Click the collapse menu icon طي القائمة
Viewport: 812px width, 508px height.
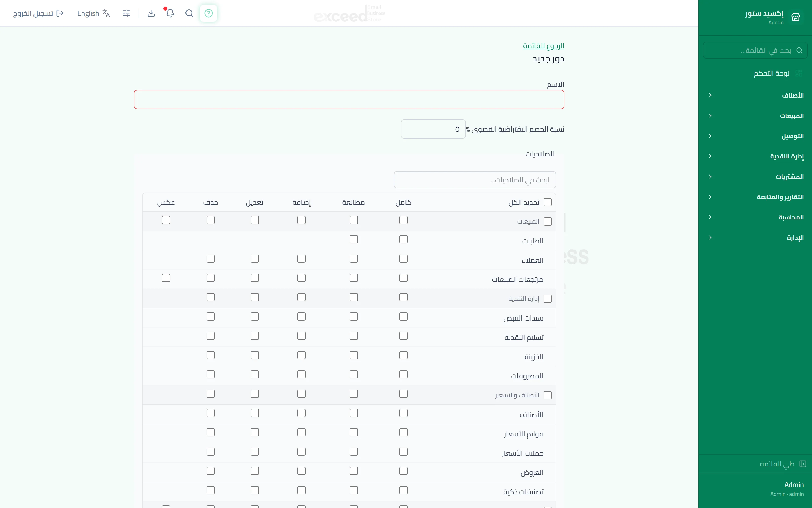tap(803, 464)
